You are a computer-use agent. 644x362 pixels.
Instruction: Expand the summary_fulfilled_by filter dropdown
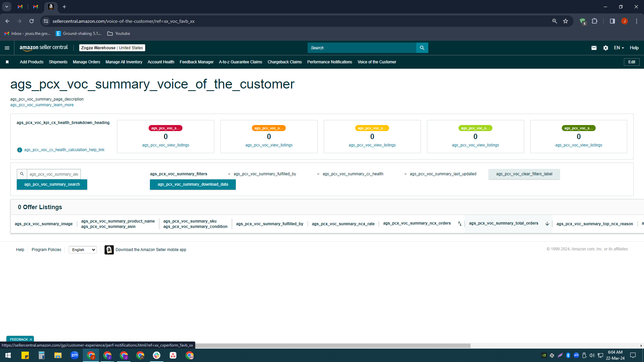pos(262,174)
